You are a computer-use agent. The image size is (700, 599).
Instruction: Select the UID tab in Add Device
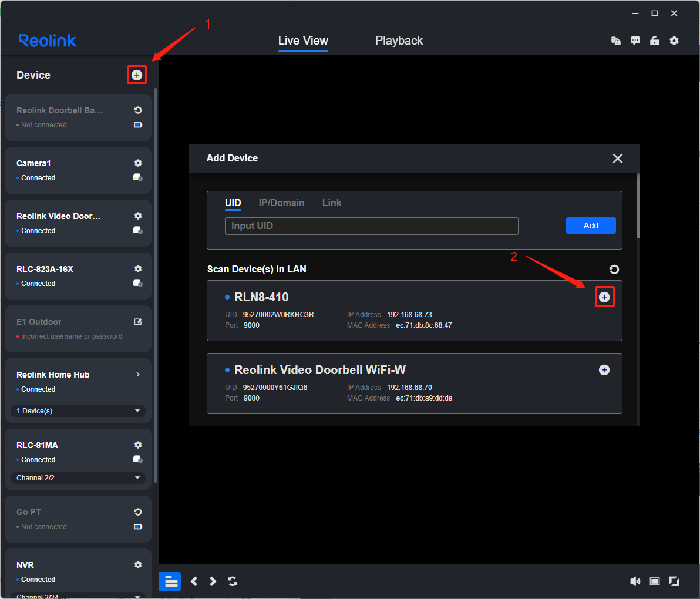[233, 203]
